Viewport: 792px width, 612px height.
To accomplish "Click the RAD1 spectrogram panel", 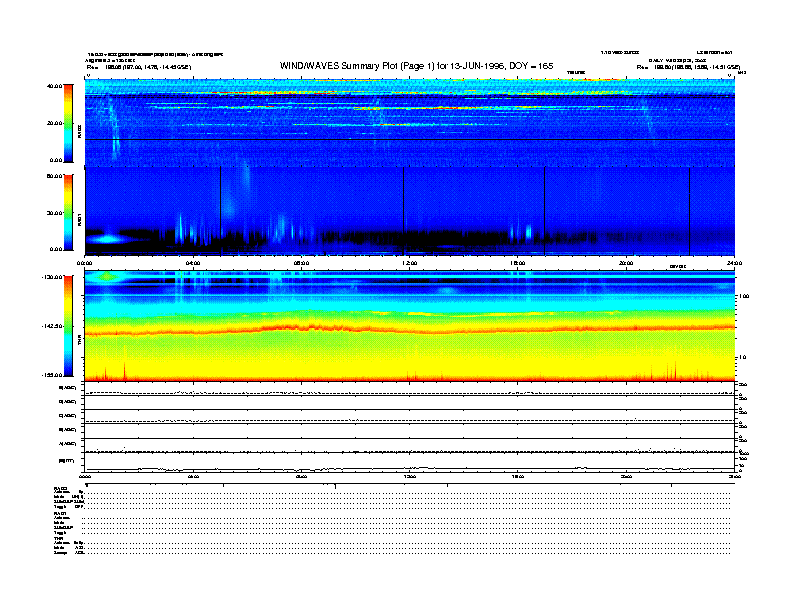I will (410, 211).
